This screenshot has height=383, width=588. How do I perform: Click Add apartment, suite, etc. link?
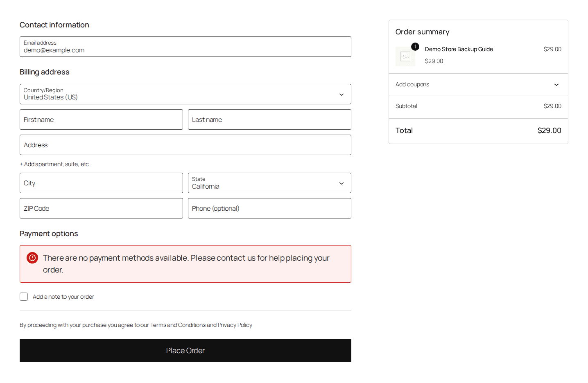[x=55, y=164]
